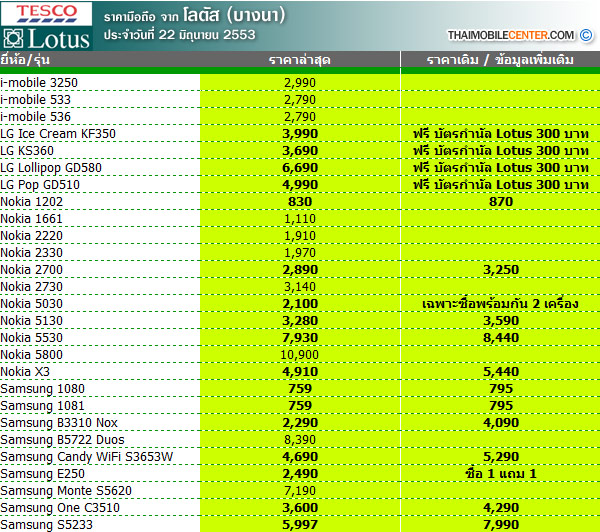The width and height of the screenshot is (600, 532).
Task: Select the Nokia 5030 model name
Action: (x=31, y=304)
